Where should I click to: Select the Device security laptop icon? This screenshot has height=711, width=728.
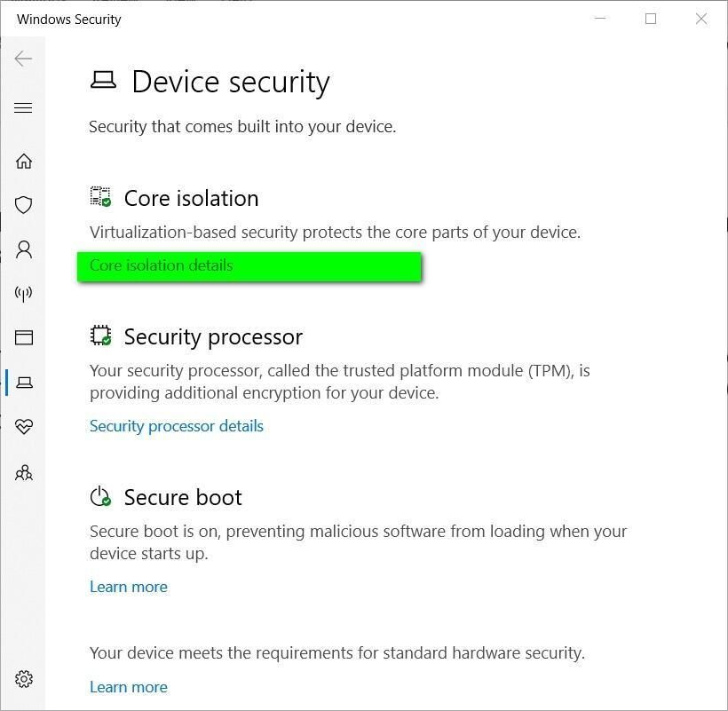tap(23, 383)
